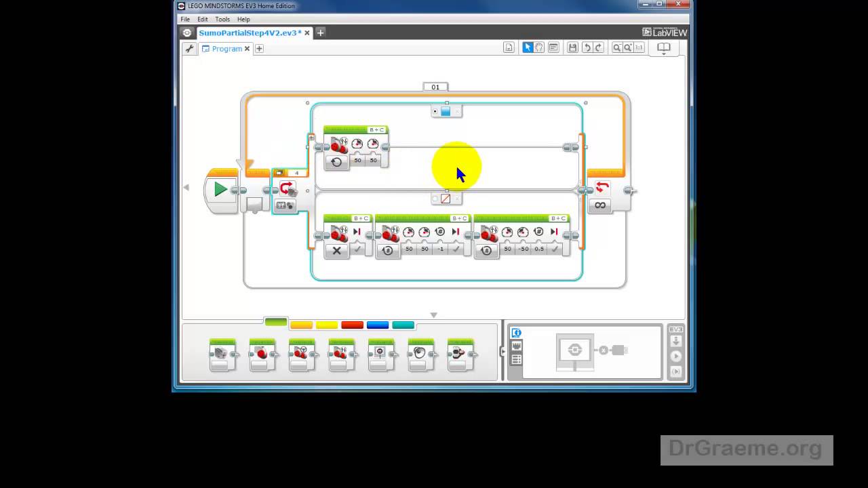
Task: Edit the -50 right power value
Action: (523, 249)
